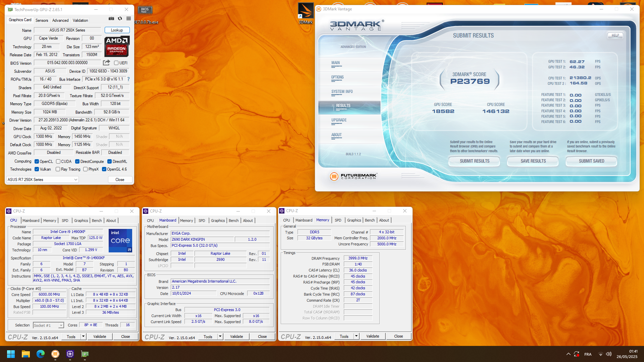
Task: Switch to 3DMark Vantage taskbar icon
Action: [55, 354]
